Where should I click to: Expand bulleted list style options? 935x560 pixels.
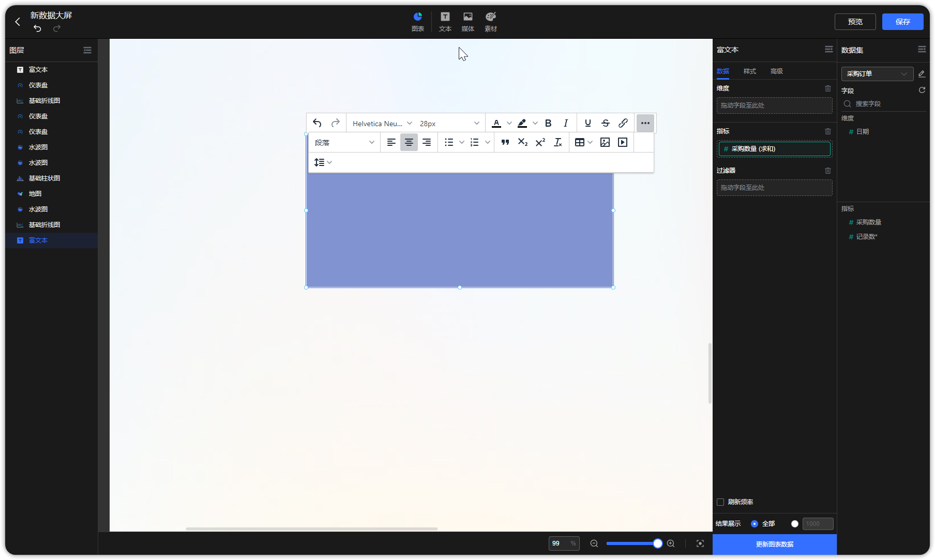point(462,142)
